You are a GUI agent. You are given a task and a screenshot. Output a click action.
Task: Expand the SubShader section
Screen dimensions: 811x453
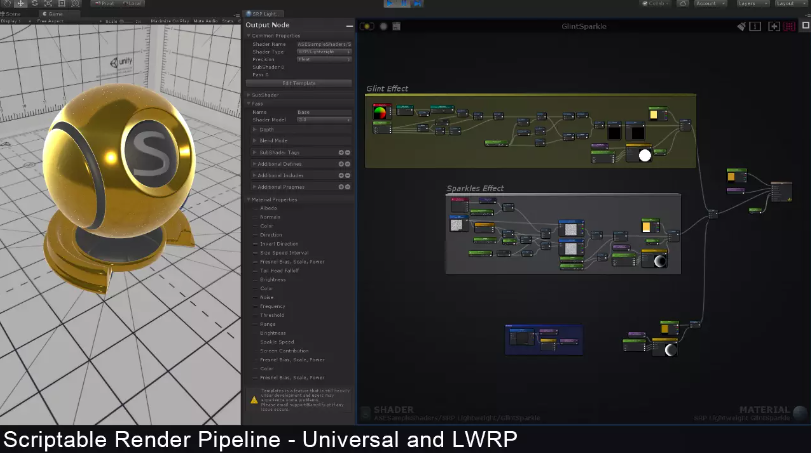pos(249,95)
